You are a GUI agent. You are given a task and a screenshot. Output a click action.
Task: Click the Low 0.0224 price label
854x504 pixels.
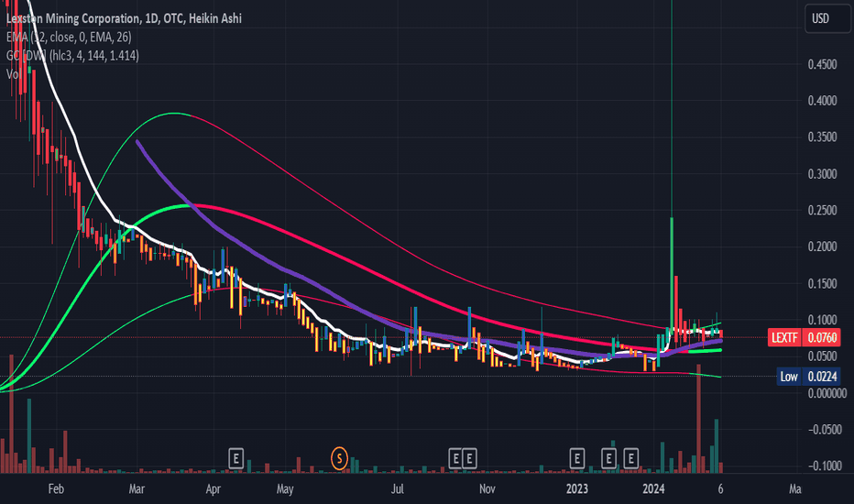pyautogui.click(x=808, y=377)
